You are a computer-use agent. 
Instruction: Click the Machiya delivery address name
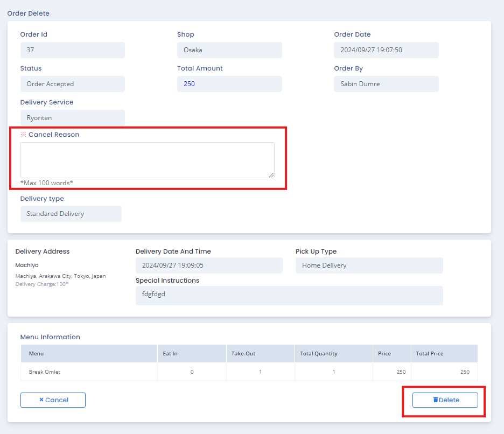click(x=27, y=265)
